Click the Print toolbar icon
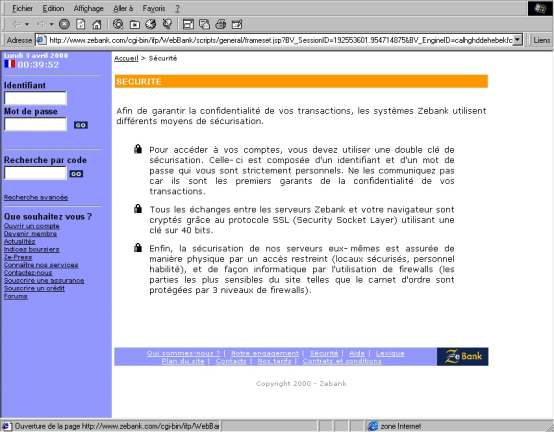 [x=221, y=24]
